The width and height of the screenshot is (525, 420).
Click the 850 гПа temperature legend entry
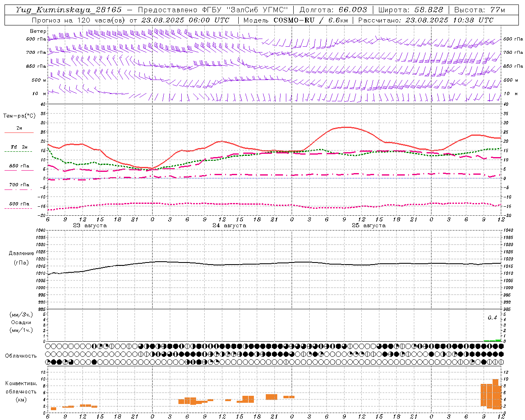tap(19, 166)
